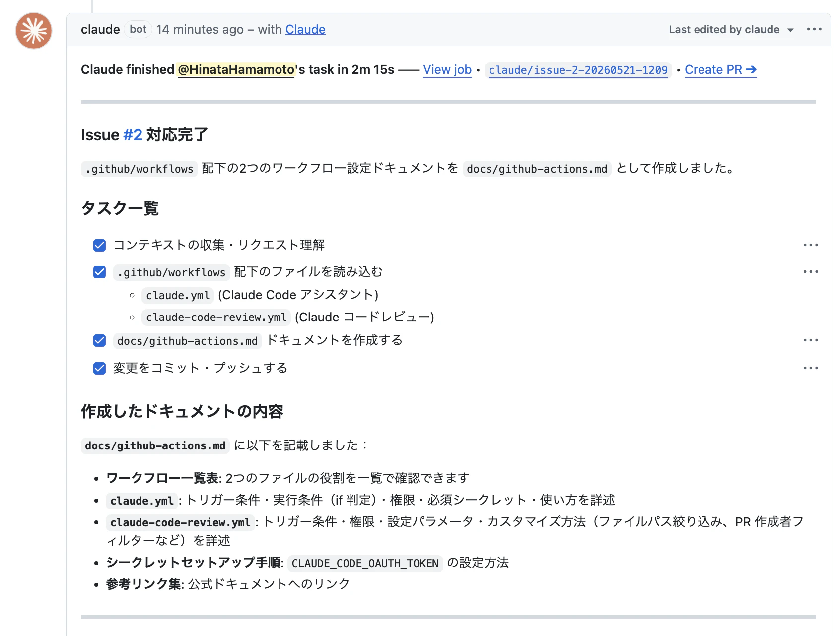The height and width of the screenshot is (636, 840).
Task: Toggle the コンテキストの収集・リクエスト理解 checkbox
Action: (x=100, y=245)
